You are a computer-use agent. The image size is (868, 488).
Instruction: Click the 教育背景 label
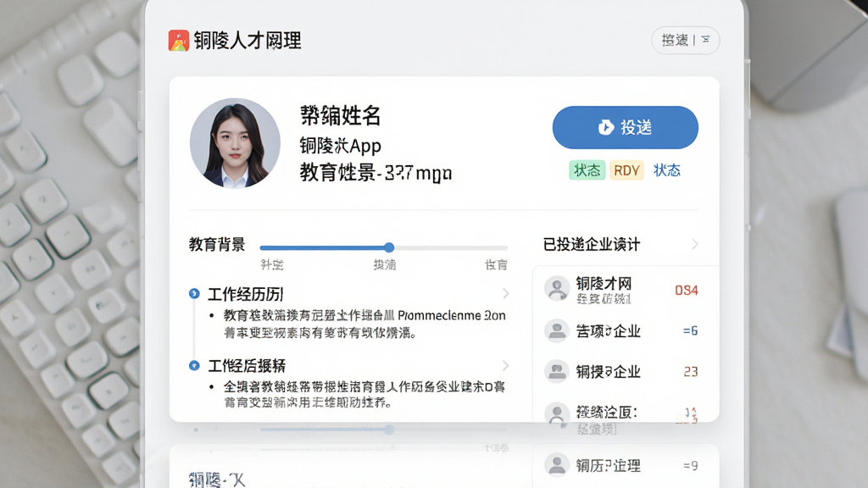point(217,244)
